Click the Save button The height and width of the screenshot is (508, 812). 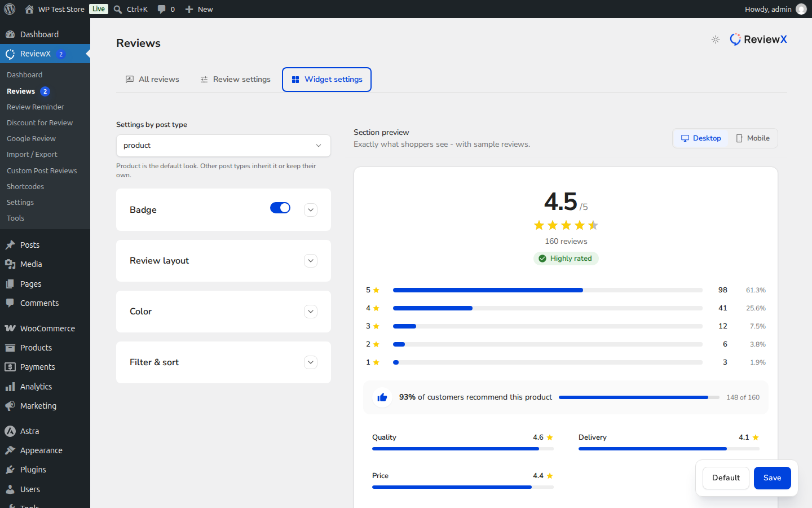pyautogui.click(x=773, y=478)
